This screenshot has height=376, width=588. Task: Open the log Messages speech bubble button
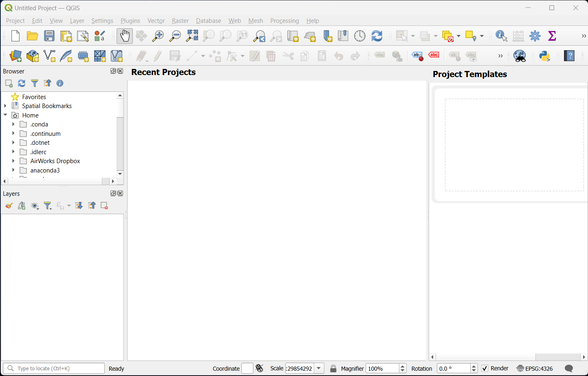pyautogui.click(x=569, y=369)
